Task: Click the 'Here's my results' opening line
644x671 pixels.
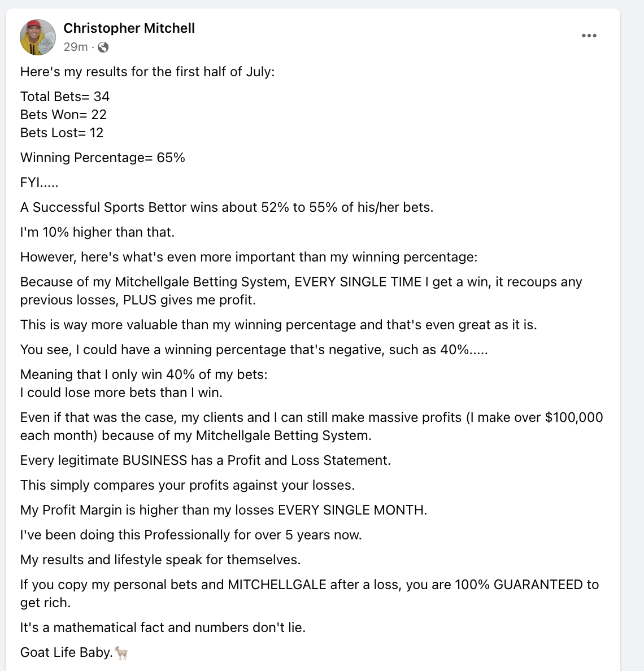Action: [x=147, y=72]
